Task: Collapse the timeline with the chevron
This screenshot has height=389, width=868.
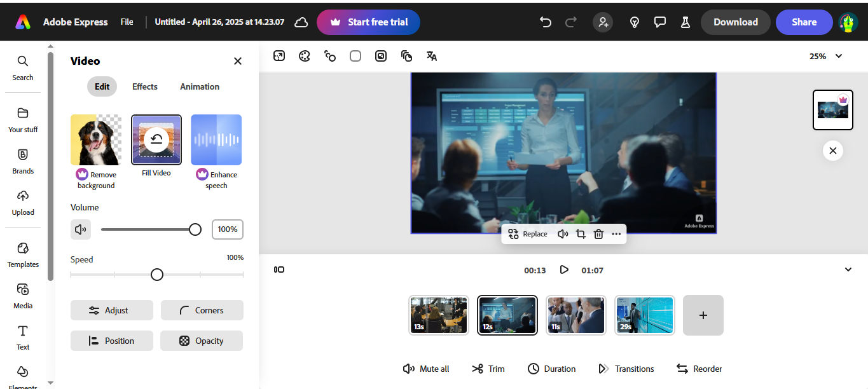Action: pos(848,270)
